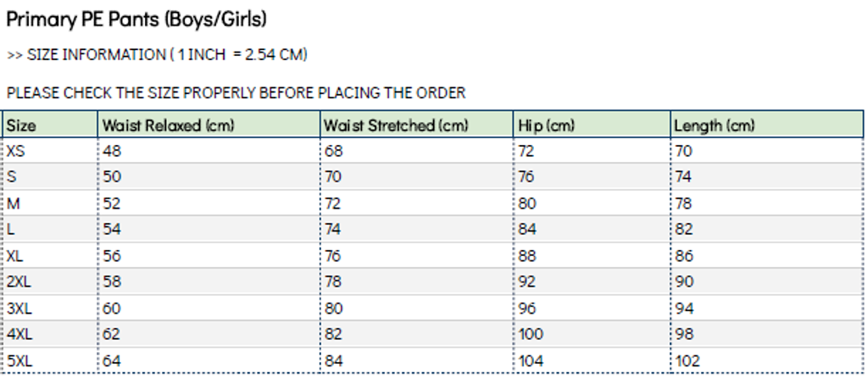Select the Length value 70 for XS
Screen dimensions: 868x379
(684, 151)
